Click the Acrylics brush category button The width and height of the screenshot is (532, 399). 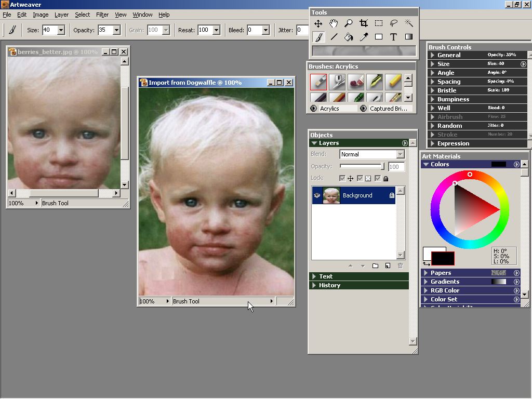pyautogui.click(x=332, y=109)
